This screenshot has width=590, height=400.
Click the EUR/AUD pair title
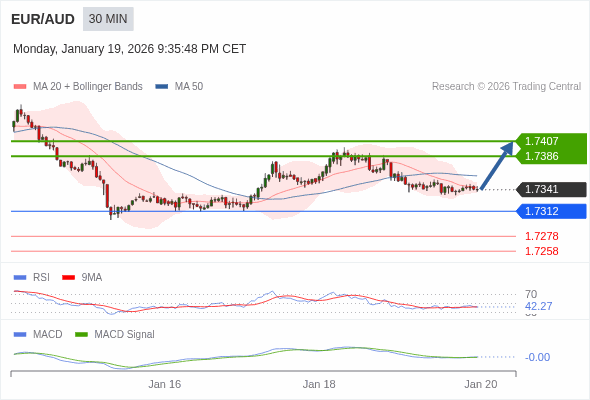43,19
